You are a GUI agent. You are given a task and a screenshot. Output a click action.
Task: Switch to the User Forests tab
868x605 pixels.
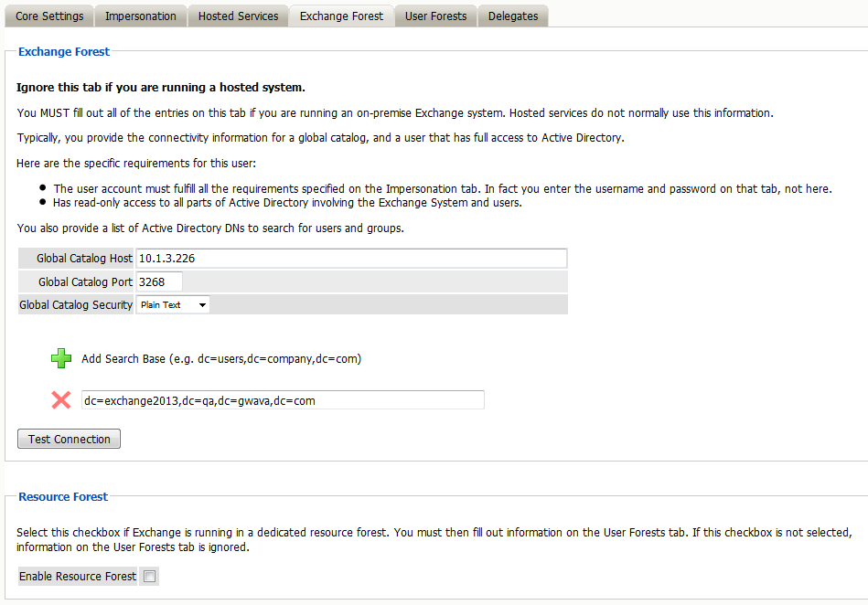[x=435, y=16]
